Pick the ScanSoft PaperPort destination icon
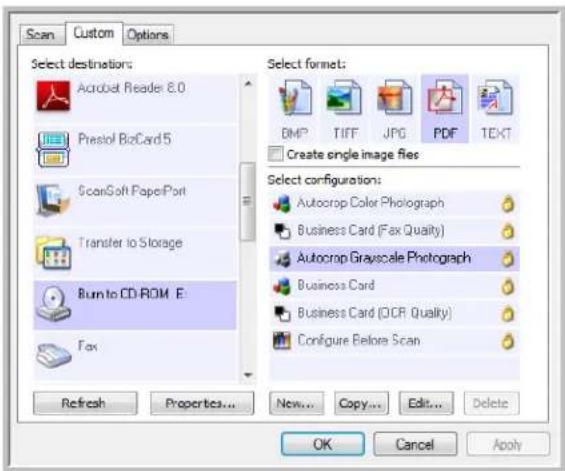The image size is (565, 471). [53, 200]
